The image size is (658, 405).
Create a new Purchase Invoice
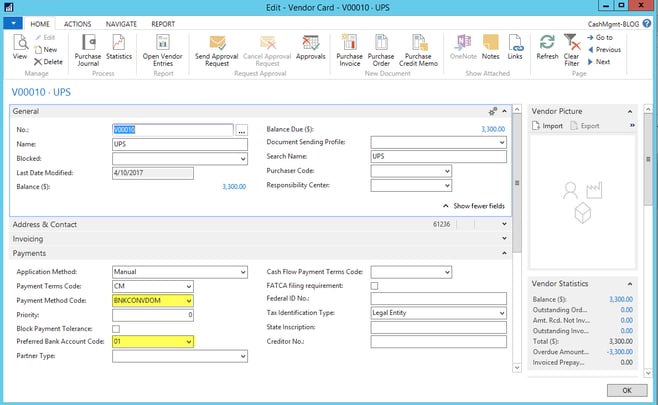coord(350,50)
